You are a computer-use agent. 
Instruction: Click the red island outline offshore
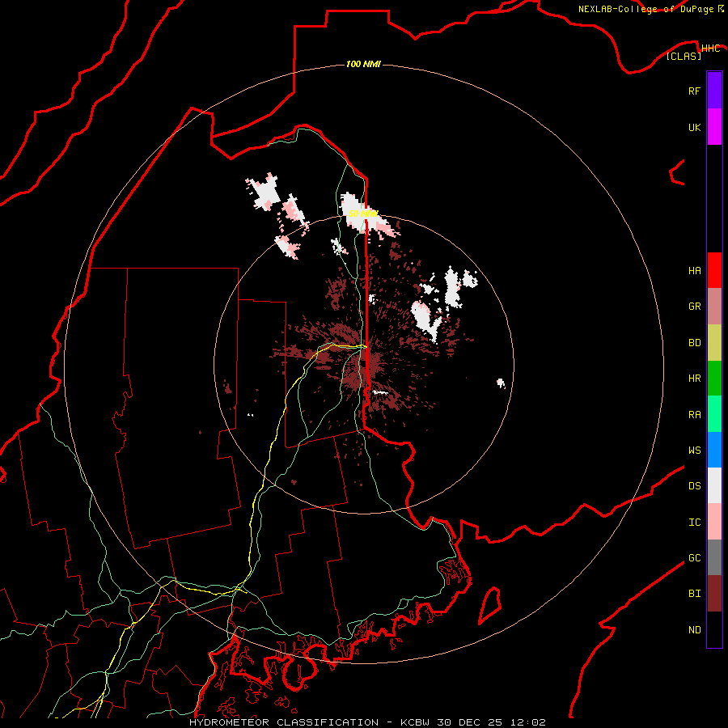[x=490, y=605]
